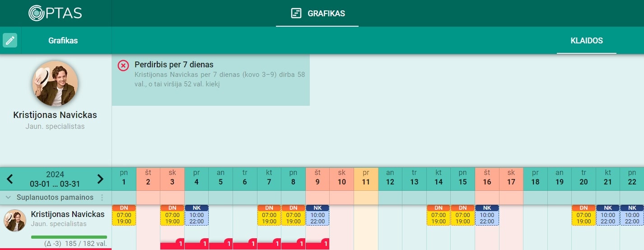Open the NK shift on day 21
The height and width of the screenshot is (250, 644).
(608, 215)
